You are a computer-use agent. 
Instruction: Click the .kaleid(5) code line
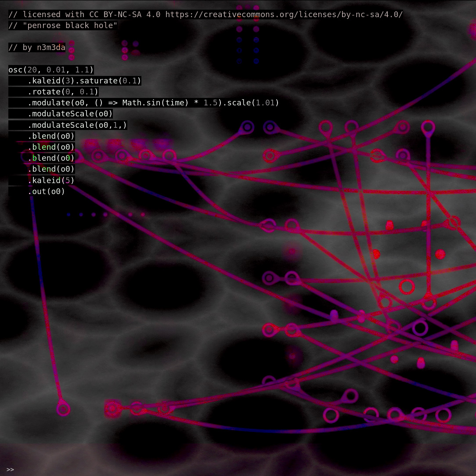click(x=50, y=180)
